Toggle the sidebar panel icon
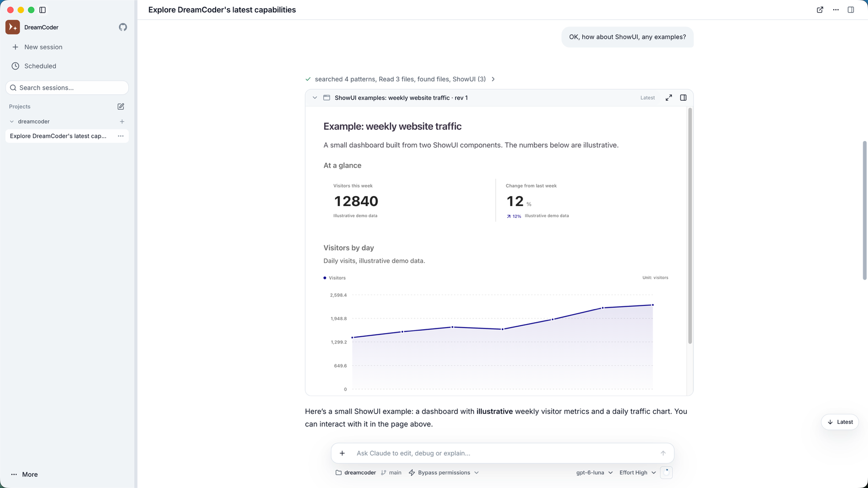The width and height of the screenshot is (868, 488). (x=42, y=10)
